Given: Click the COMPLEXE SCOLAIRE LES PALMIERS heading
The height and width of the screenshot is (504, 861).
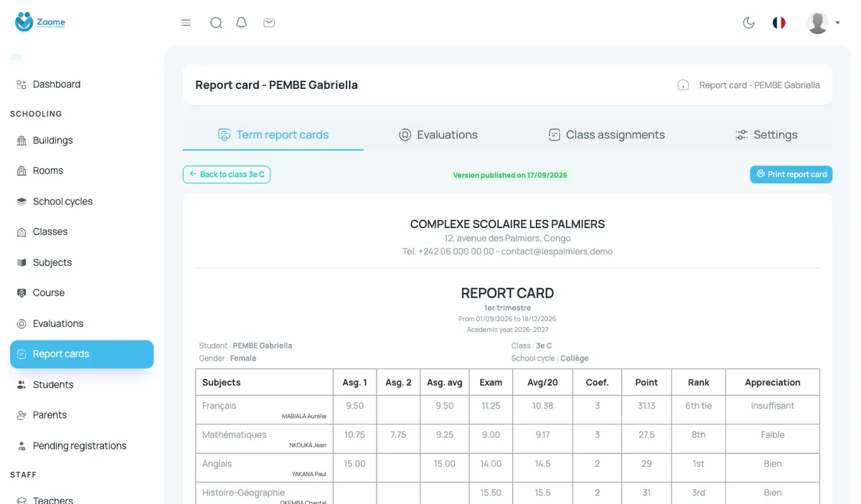Looking at the screenshot, I should coord(507,224).
